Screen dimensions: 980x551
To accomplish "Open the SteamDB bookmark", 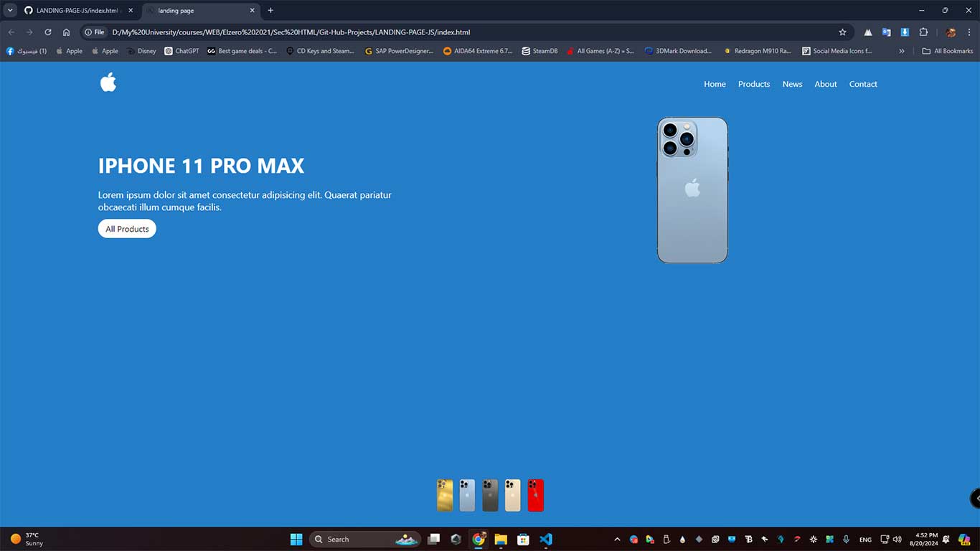I will [x=540, y=51].
